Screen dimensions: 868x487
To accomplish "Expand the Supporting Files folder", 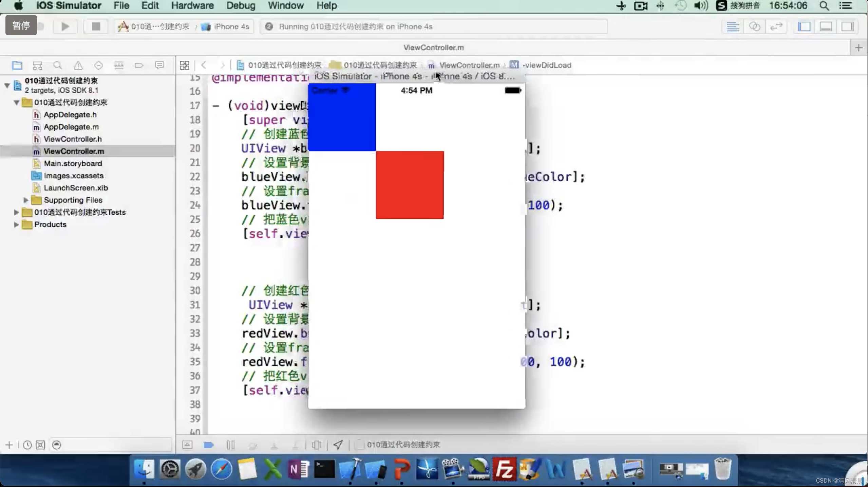I will pyautogui.click(x=26, y=200).
